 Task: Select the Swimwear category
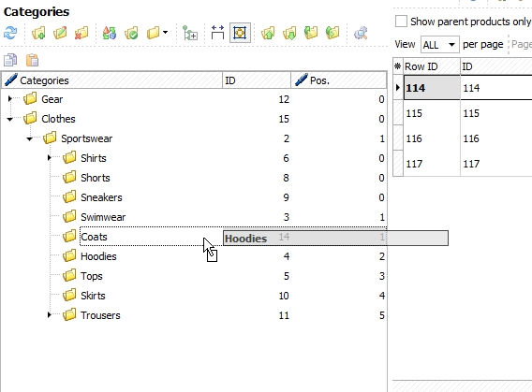(103, 217)
